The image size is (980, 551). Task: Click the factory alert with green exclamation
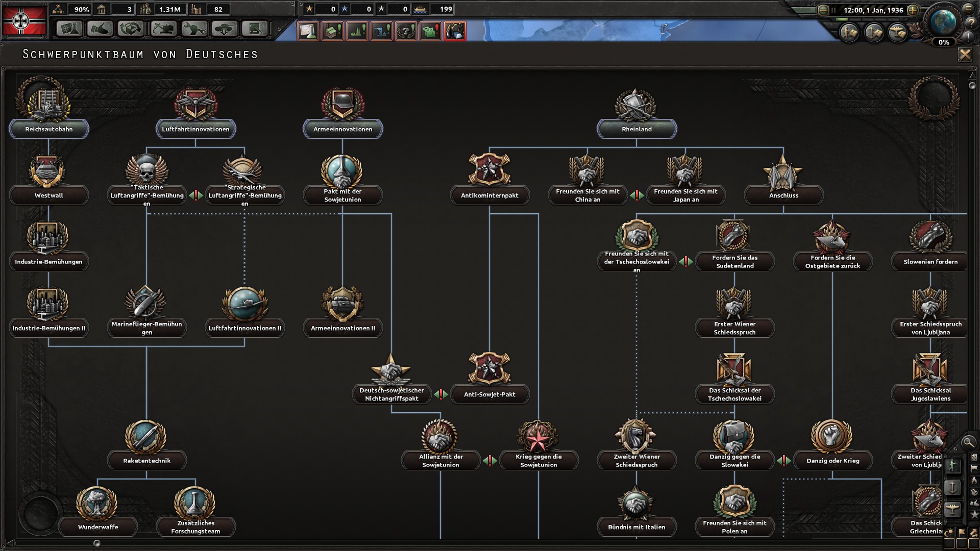click(332, 31)
